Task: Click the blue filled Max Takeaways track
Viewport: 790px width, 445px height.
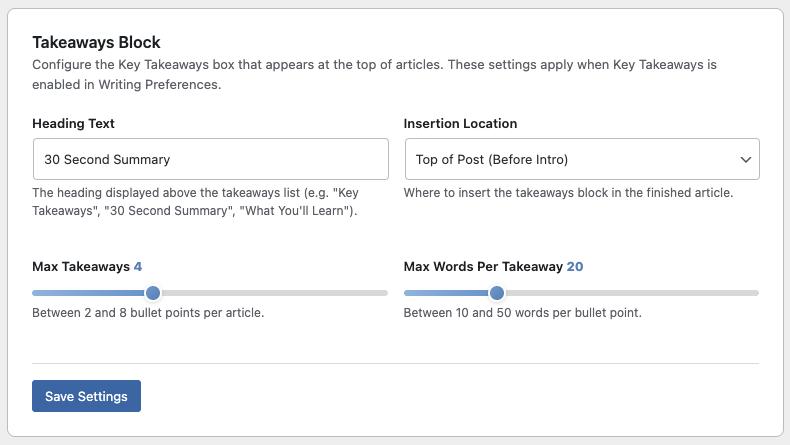Action: click(x=89, y=293)
